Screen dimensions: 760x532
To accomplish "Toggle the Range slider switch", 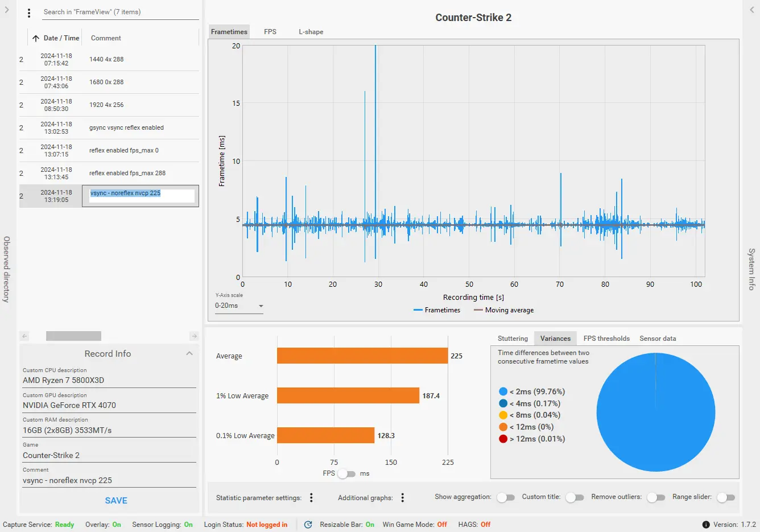I will pos(726,497).
